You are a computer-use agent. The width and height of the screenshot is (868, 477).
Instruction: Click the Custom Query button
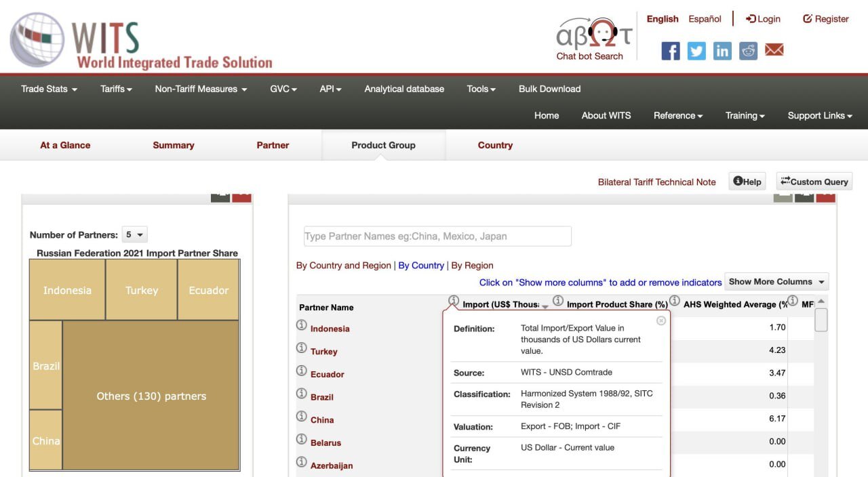click(x=814, y=182)
